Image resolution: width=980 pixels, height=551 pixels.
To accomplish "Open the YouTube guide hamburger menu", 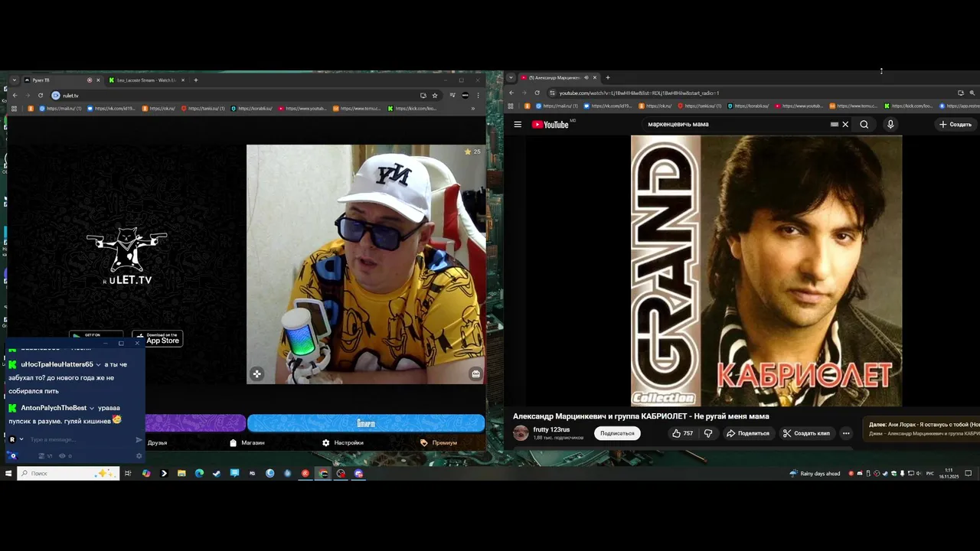I will (518, 125).
